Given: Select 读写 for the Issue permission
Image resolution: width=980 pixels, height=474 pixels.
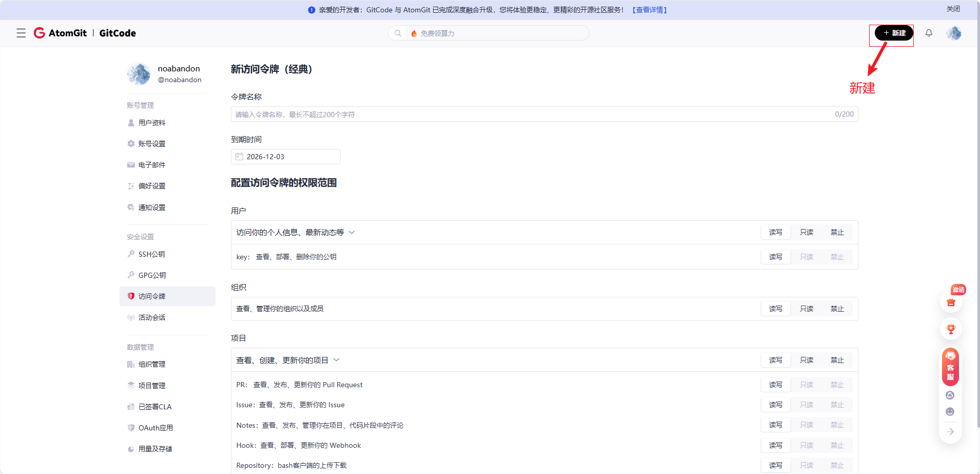Looking at the screenshot, I should point(776,405).
